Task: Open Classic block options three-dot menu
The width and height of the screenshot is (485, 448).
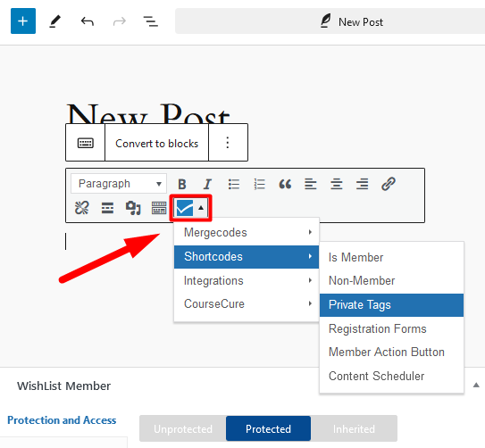Action: click(x=228, y=143)
